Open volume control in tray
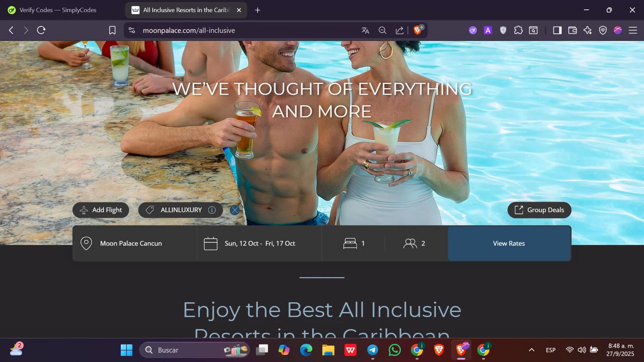 (582, 350)
